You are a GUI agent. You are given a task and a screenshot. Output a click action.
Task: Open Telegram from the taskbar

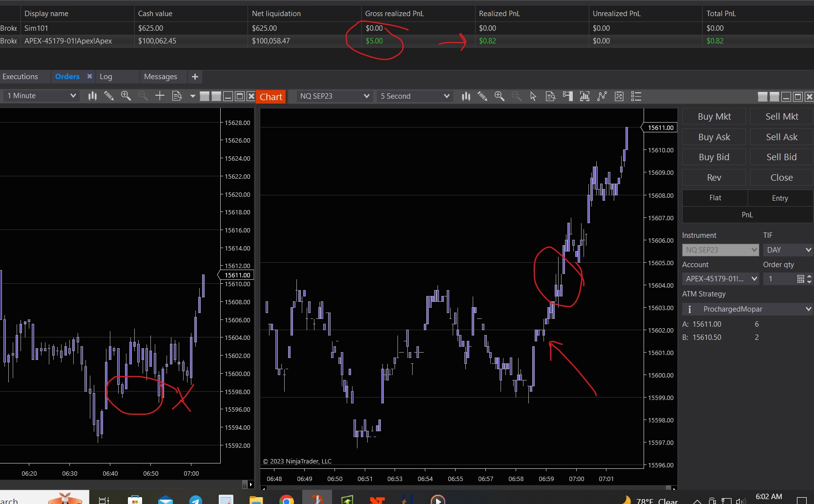(196, 500)
